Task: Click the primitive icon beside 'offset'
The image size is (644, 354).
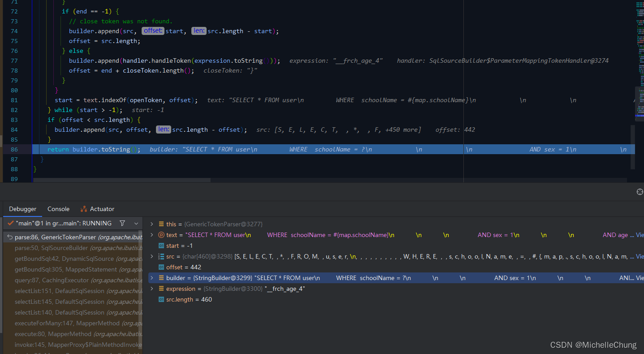Action: point(161,267)
